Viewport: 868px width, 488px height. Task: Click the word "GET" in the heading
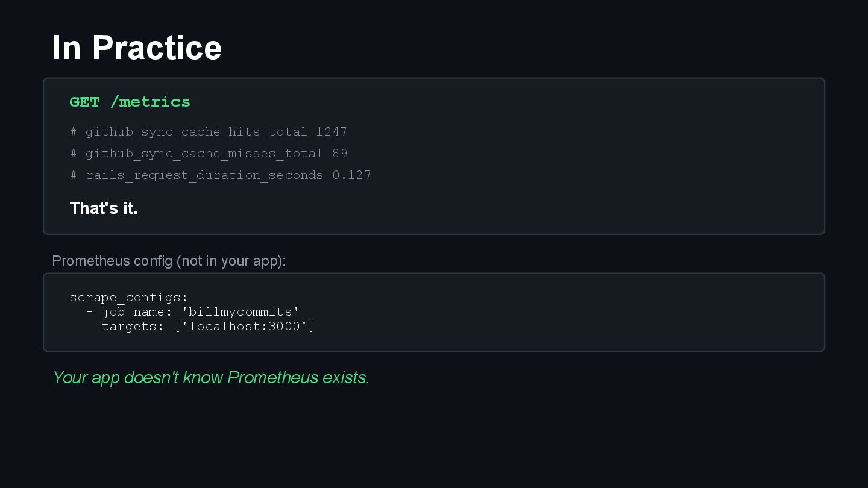(84, 102)
